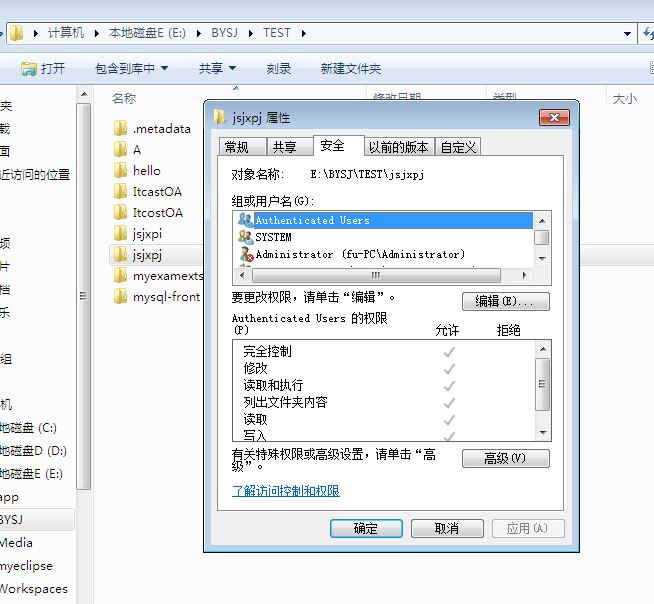Click the permissions list vertical scrollbar
This screenshot has width=654, height=604.
(543, 389)
